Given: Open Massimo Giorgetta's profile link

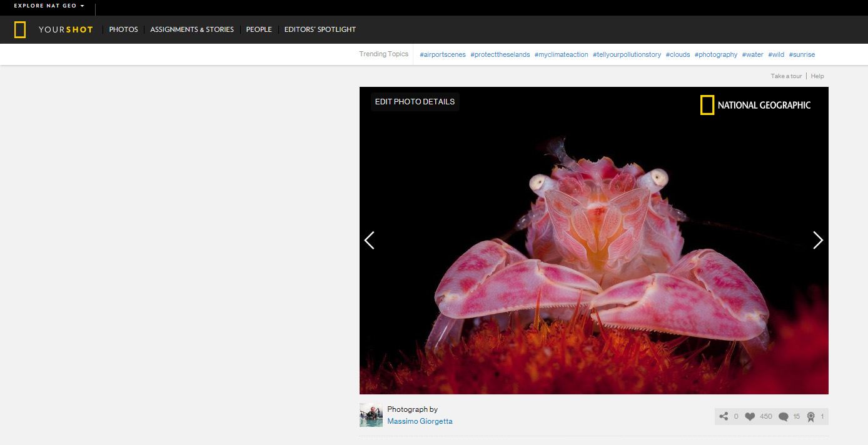Looking at the screenshot, I should 420,421.
